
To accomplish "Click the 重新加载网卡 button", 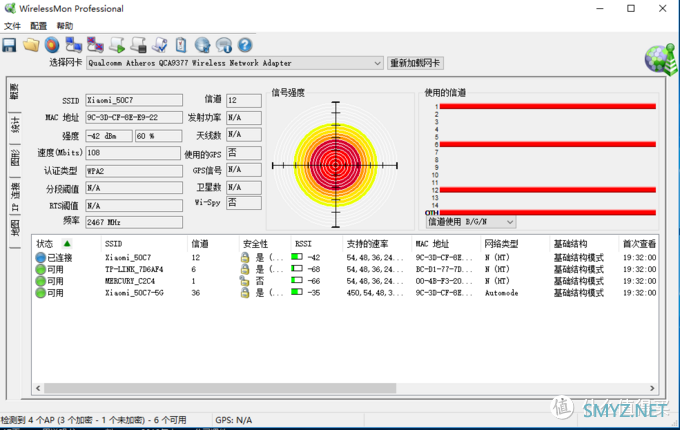I will point(415,63).
